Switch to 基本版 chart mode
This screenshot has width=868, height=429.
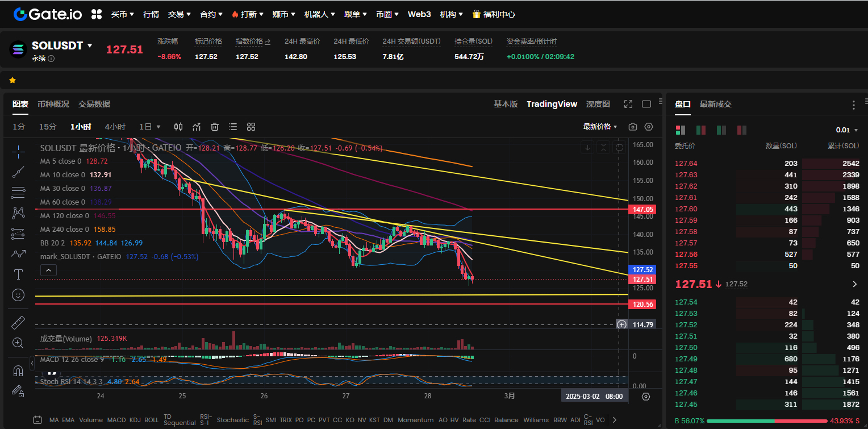click(x=506, y=104)
